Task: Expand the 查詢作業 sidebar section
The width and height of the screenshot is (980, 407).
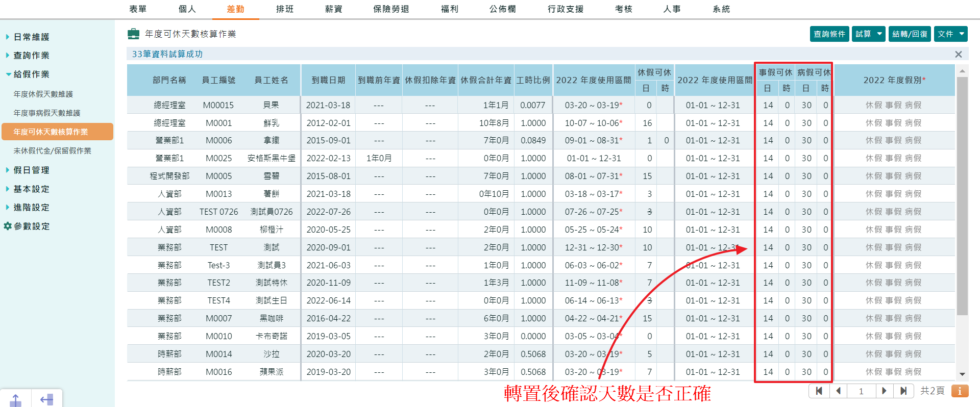Action: click(x=31, y=55)
